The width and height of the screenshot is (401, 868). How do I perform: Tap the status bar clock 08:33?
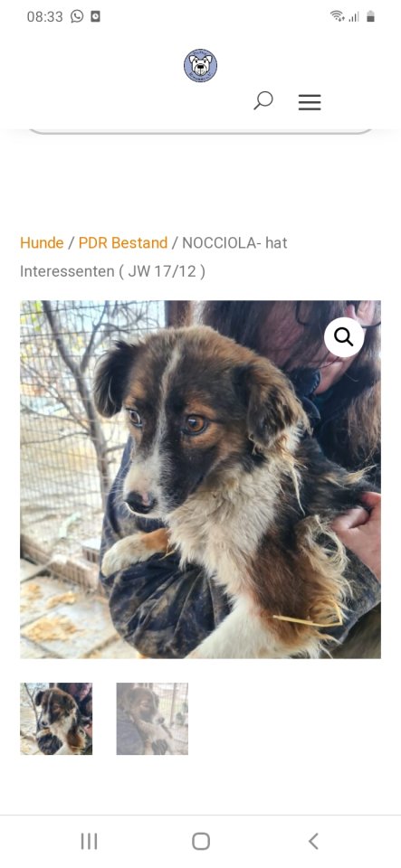pyautogui.click(x=45, y=16)
